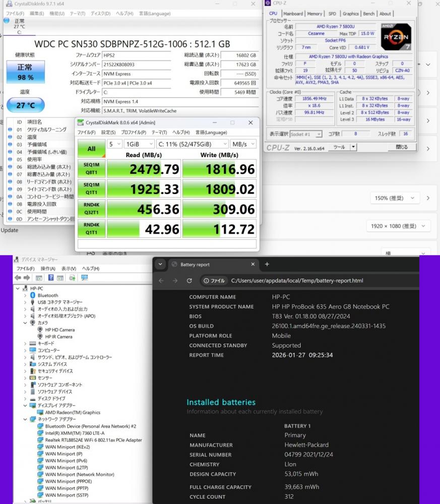The height and width of the screenshot is (504, 440).
Task: Click the AMD Radeon(TM) Graphics adapter icon
Action: click(40, 412)
